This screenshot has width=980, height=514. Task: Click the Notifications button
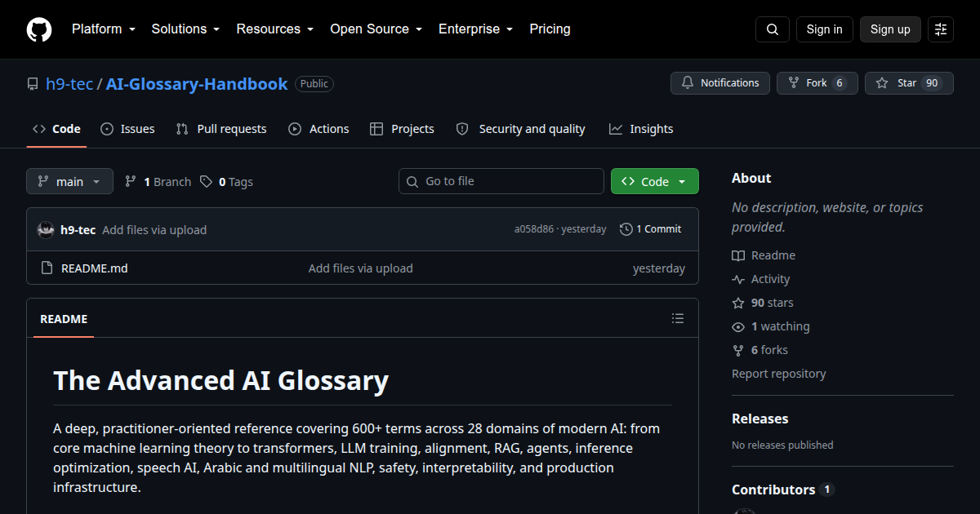(x=720, y=83)
